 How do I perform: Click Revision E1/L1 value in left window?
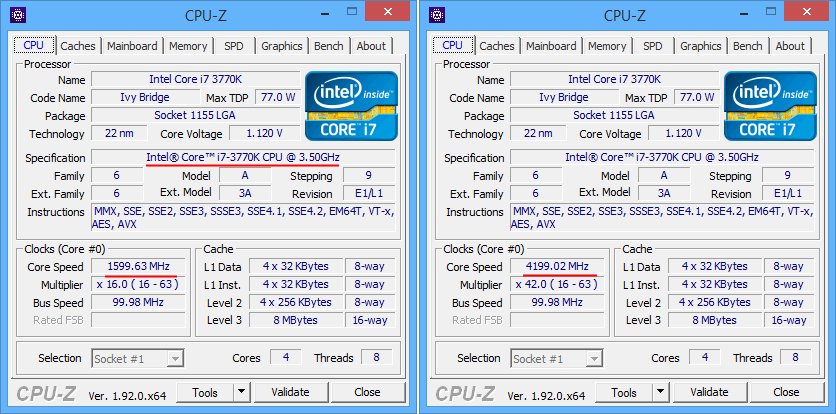click(x=369, y=194)
